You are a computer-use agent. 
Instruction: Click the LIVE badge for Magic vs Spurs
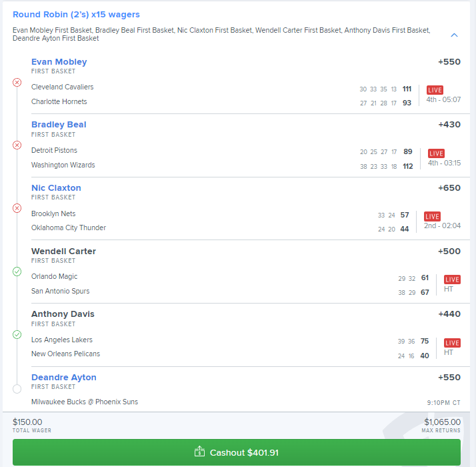point(452,280)
